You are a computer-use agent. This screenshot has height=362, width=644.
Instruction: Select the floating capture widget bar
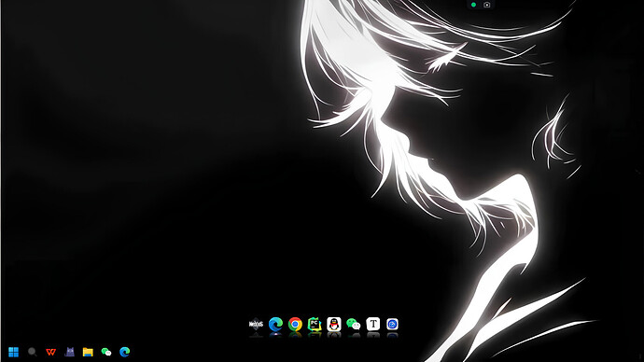coord(480,5)
